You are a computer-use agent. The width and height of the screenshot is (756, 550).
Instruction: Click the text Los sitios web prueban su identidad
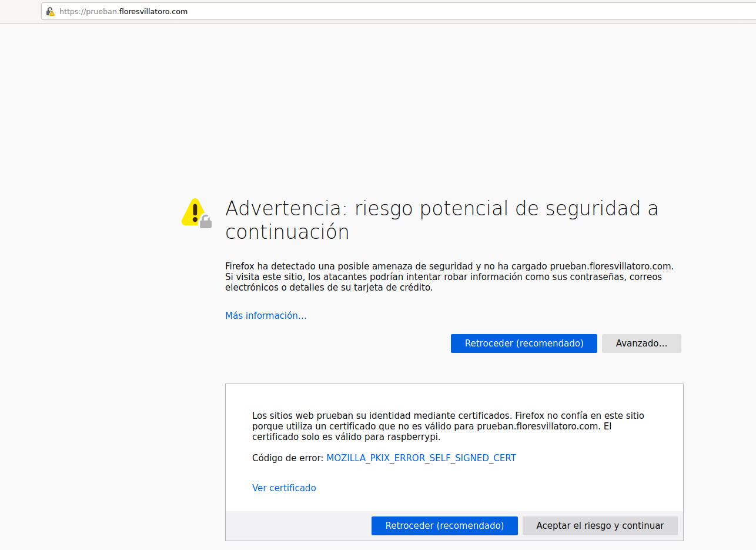448,426
